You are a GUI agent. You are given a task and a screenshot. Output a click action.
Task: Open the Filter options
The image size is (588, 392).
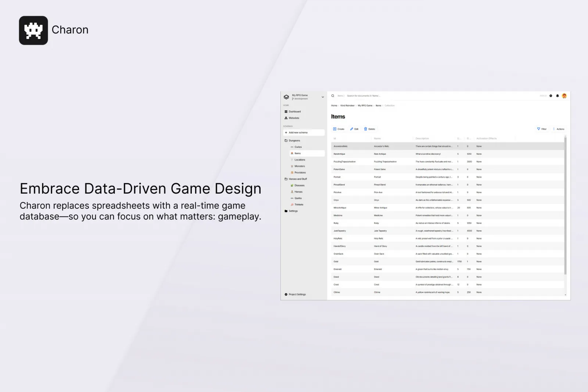pos(542,129)
